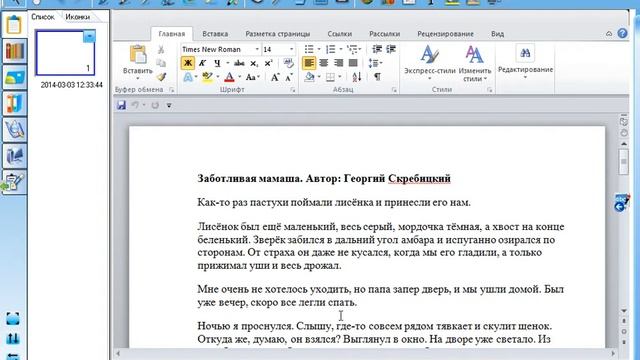Click the notepad with pencil icon in the sidebar
The height and width of the screenshot is (360, 640).
pos(14,182)
